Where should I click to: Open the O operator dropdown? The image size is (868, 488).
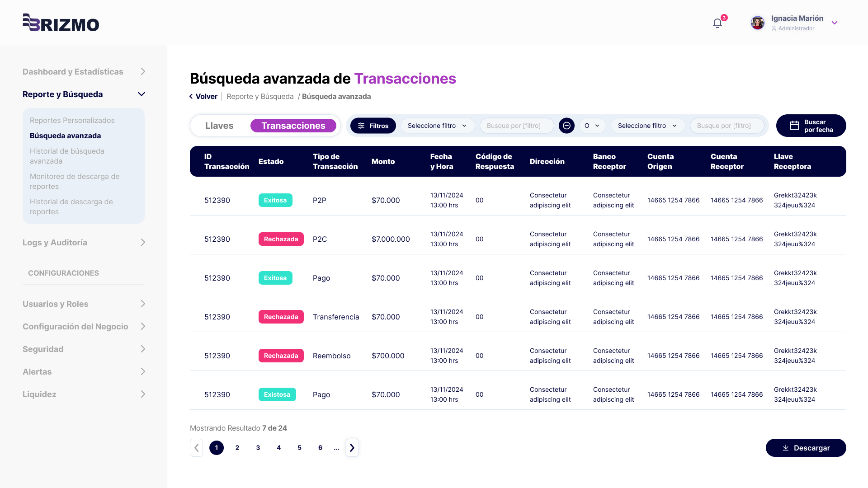click(592, 126)
